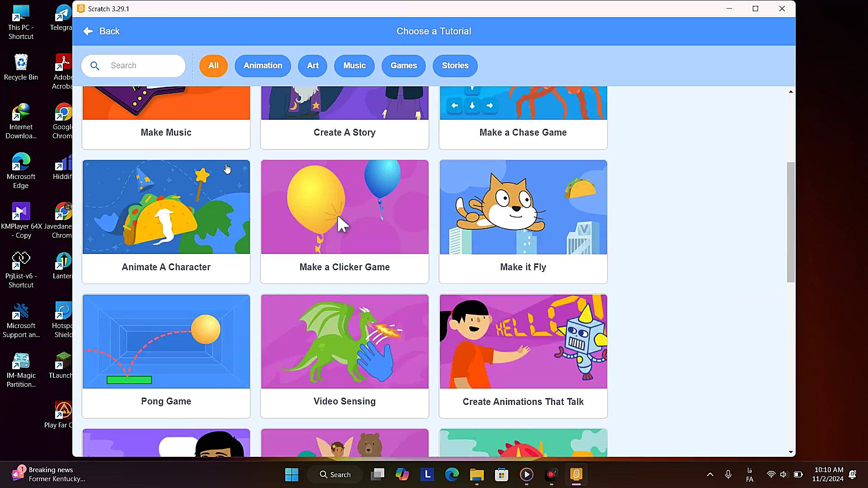Click the search magnifier icon
The height and width of the screenshot is (488, 868).
[95, 66]
